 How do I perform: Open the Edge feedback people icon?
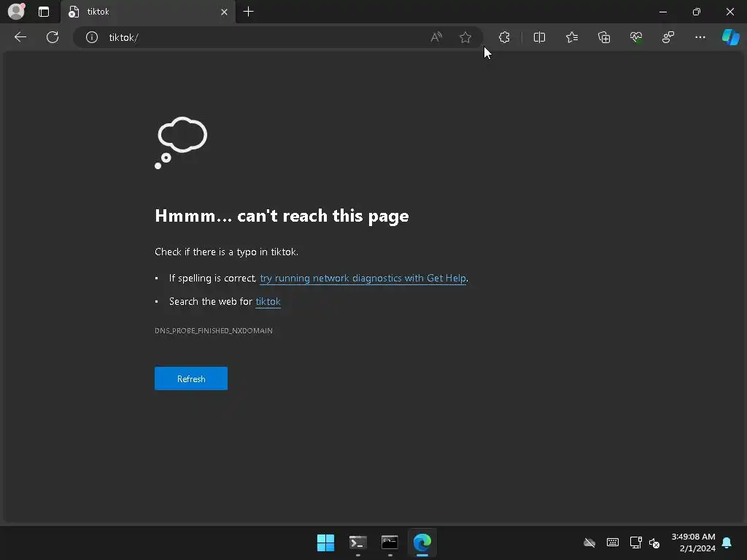coord(668,37)
